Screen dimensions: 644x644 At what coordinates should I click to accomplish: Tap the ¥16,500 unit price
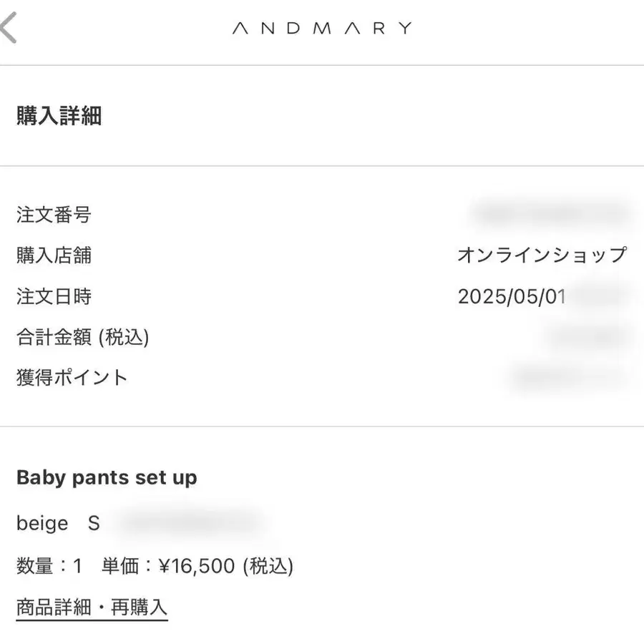(x=197, y=566)
